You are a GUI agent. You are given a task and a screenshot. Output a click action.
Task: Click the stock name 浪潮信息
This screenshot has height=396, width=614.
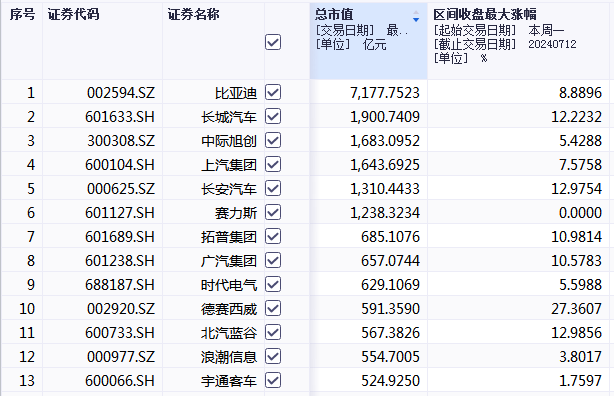click(229, 357)
